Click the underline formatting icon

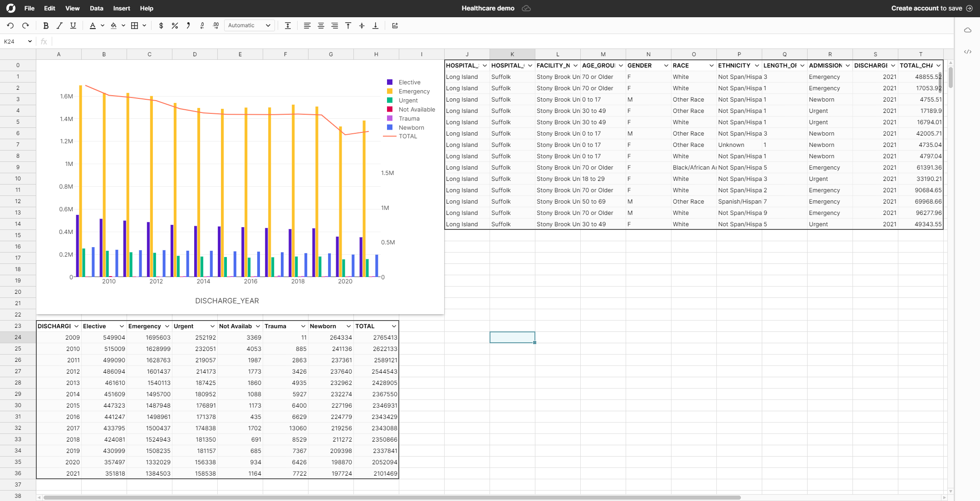coord(72,25)
